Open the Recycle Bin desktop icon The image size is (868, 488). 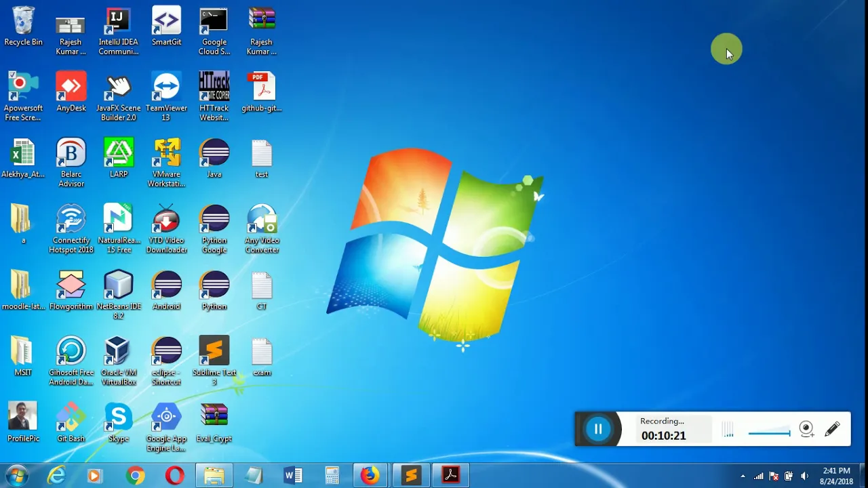[x=23, y=27]
